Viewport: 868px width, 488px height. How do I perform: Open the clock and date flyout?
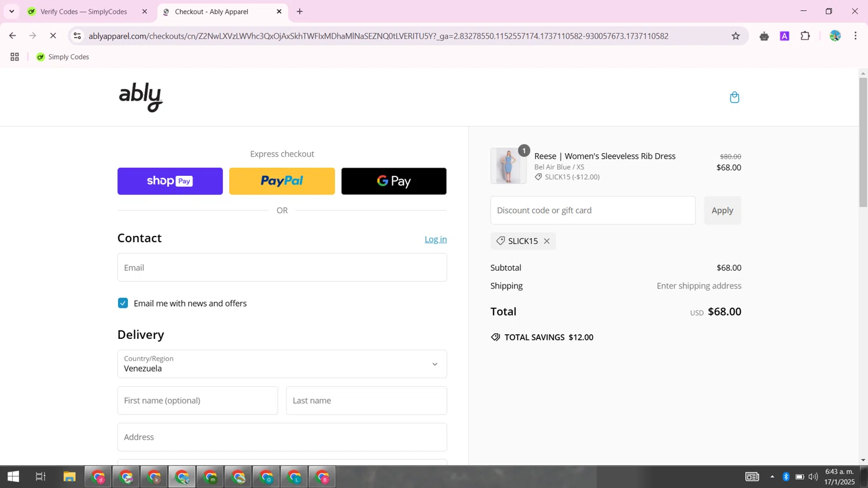point(840,477)
